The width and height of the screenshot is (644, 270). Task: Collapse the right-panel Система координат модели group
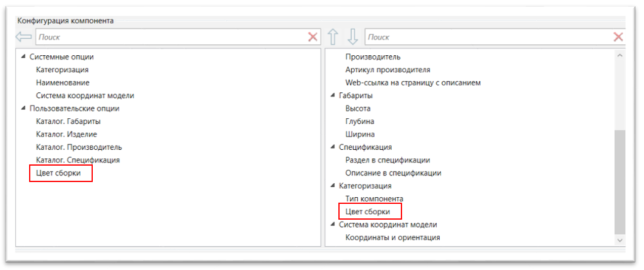point(332,225)
